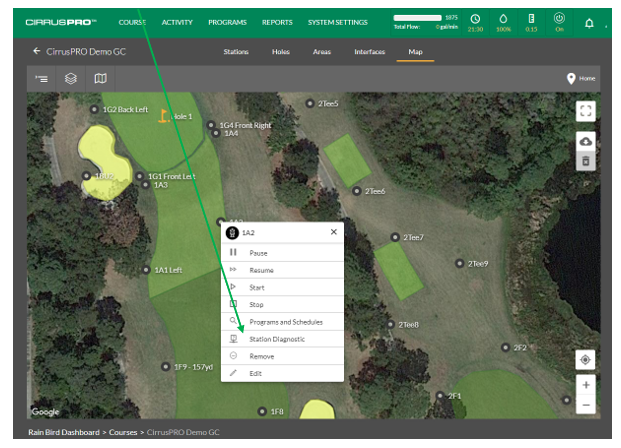Image resolution: width=621 pixels, height=448 pixels.
Task: Select Remove in the 1A2 menu
Action: (x=282, y=356)
